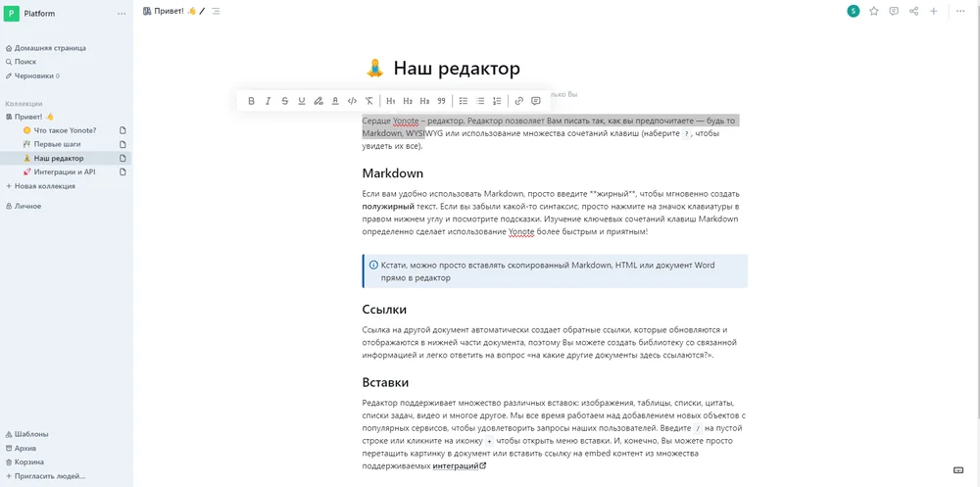Viewport: 980px width, 487px height.
Task: Open document more options menu
Action: (x=960, y=11)
